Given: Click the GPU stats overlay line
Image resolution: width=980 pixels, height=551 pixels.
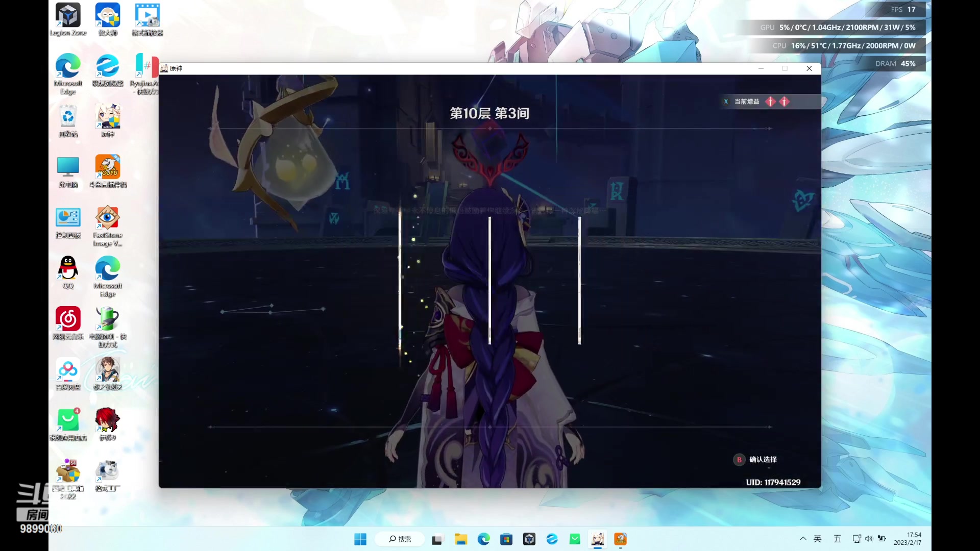Looking at the screenshot, I should pyautogui.click(x=838, y=28).
